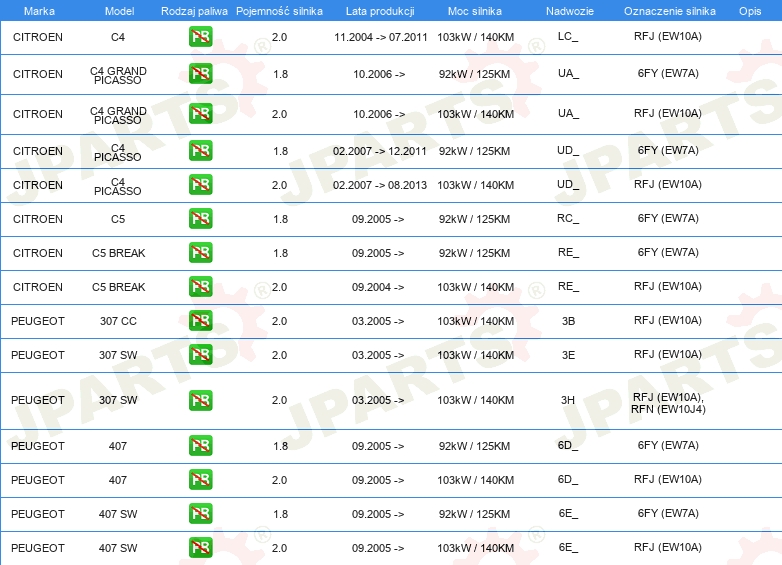Click fuel icon in Citroen C5 RC_ row
The image size is (782, 565).
tap(200, 218)
